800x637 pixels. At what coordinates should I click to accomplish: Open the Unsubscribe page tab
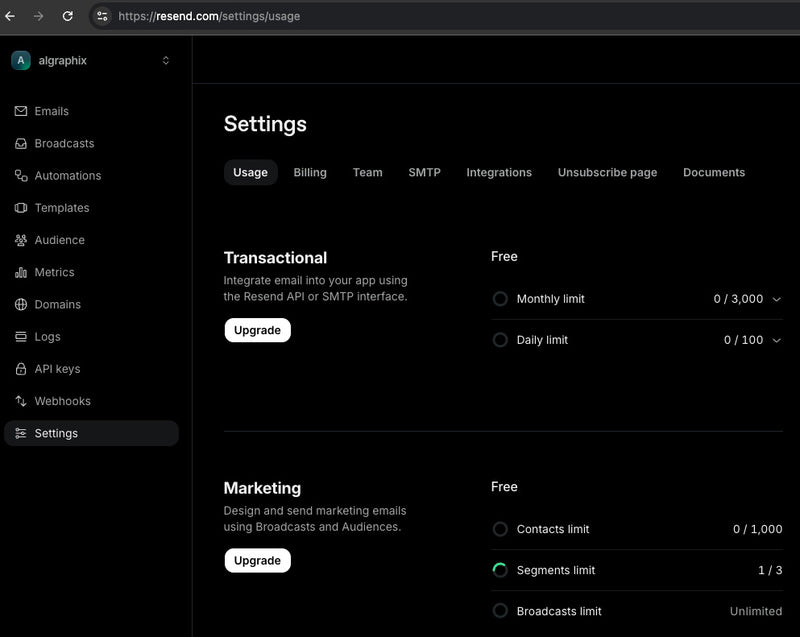pyautogui.click(x=607, y=172)
